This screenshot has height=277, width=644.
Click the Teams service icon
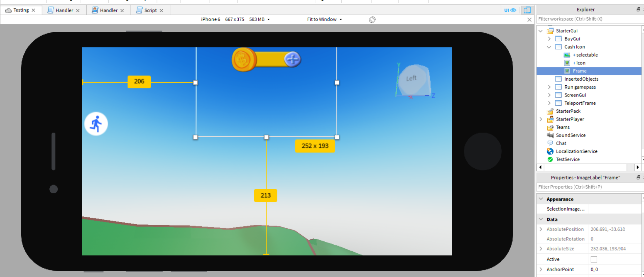[x=550, y=127]
